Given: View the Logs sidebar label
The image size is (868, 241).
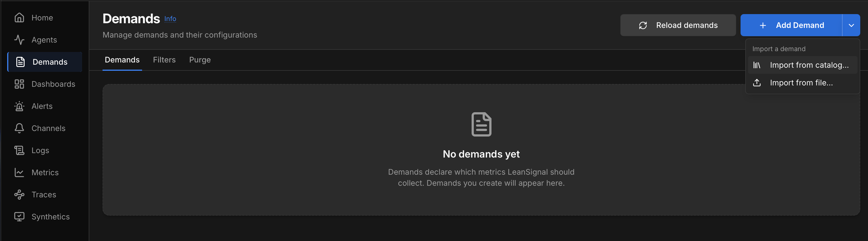Looking at the screenshot, I should (x=40, y=150).
